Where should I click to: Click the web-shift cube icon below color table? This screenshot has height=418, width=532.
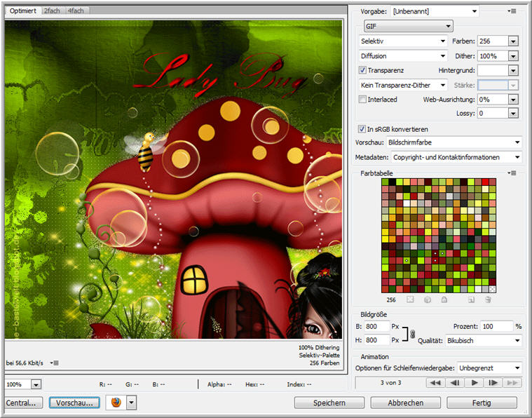(x=428, y=299)
